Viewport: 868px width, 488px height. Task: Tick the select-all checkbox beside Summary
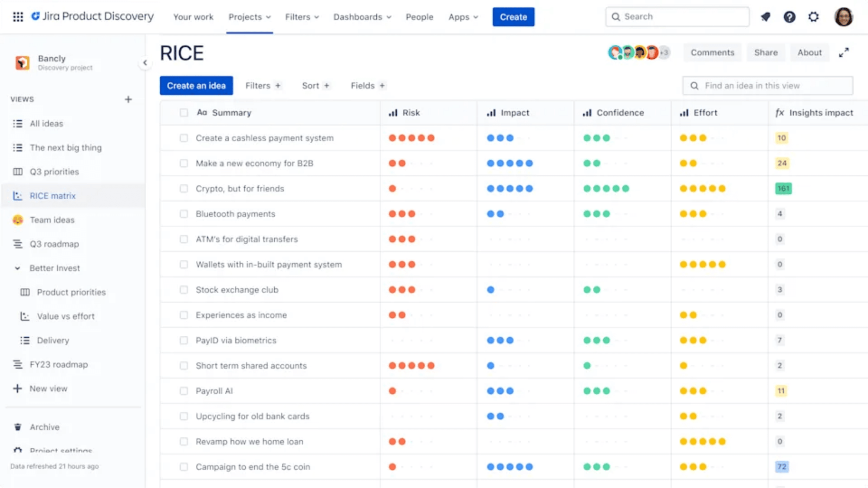[x=184, y=113]
